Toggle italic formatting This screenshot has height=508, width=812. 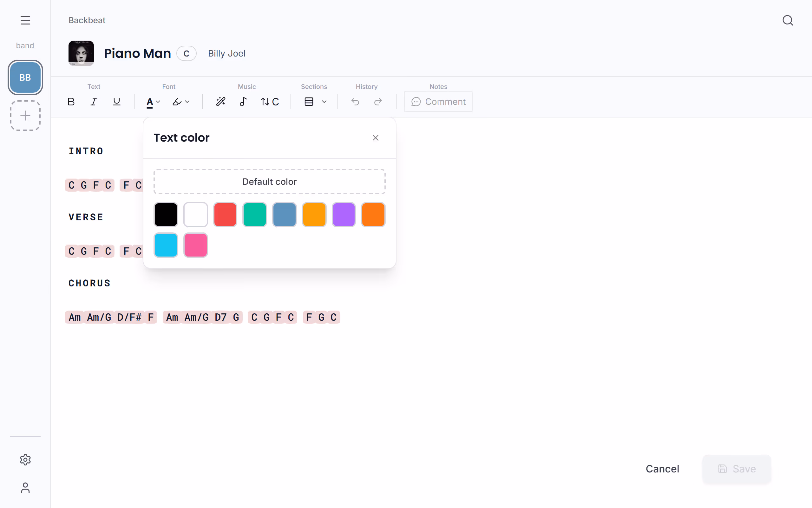[94, 102]
